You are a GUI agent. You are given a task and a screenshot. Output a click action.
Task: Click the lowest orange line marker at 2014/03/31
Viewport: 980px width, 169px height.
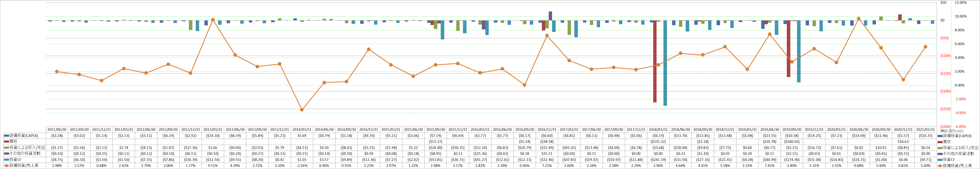(302, 110)
